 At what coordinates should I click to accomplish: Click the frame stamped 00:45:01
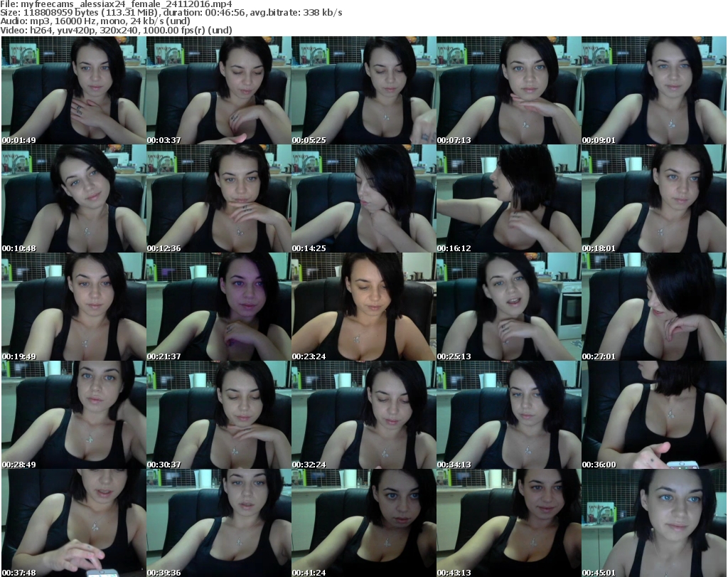coord(654,523)
